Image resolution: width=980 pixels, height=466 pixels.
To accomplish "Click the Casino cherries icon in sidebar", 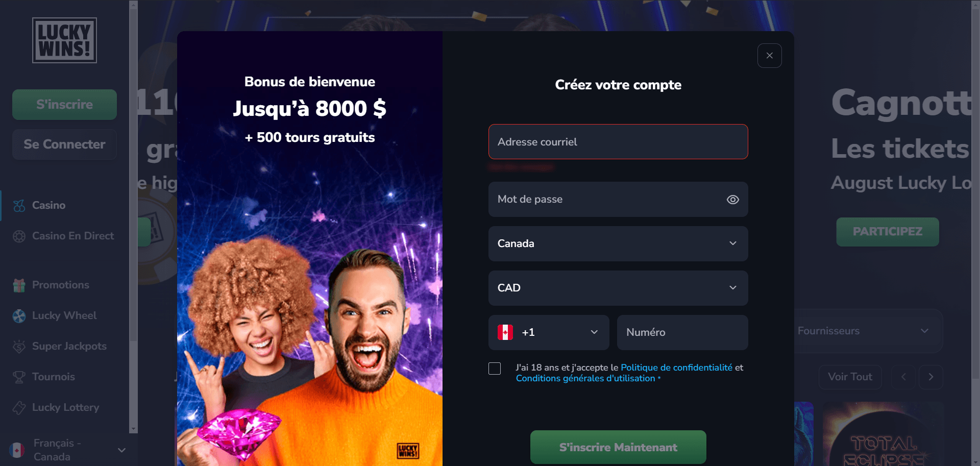I will click(19, 206).
